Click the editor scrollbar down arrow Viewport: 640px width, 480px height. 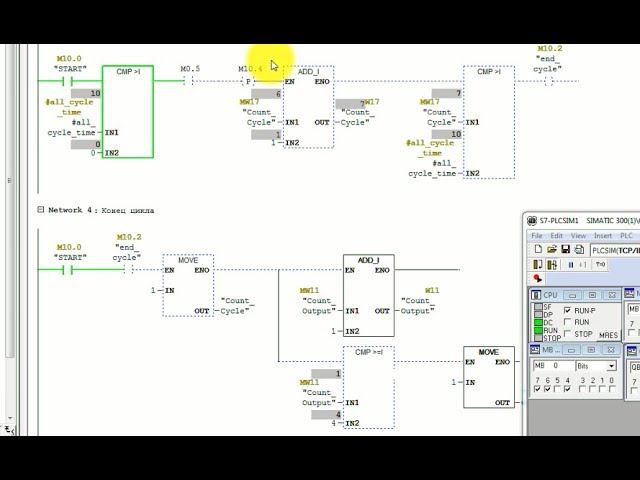click(x=11, y=418)
